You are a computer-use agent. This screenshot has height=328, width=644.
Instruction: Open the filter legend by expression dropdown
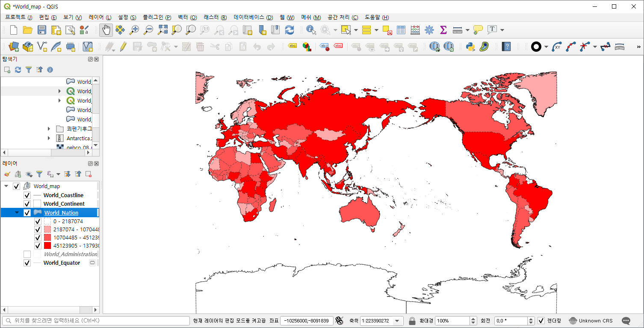click(58, 174)
